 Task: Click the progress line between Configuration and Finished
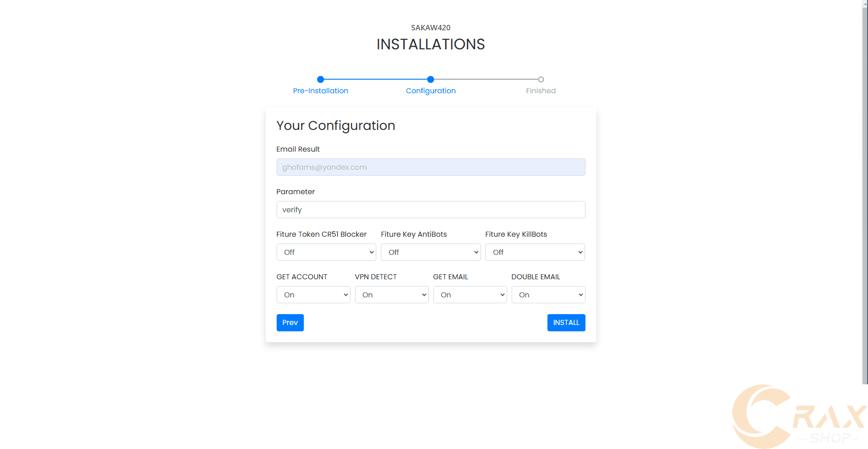pos(485,79)
